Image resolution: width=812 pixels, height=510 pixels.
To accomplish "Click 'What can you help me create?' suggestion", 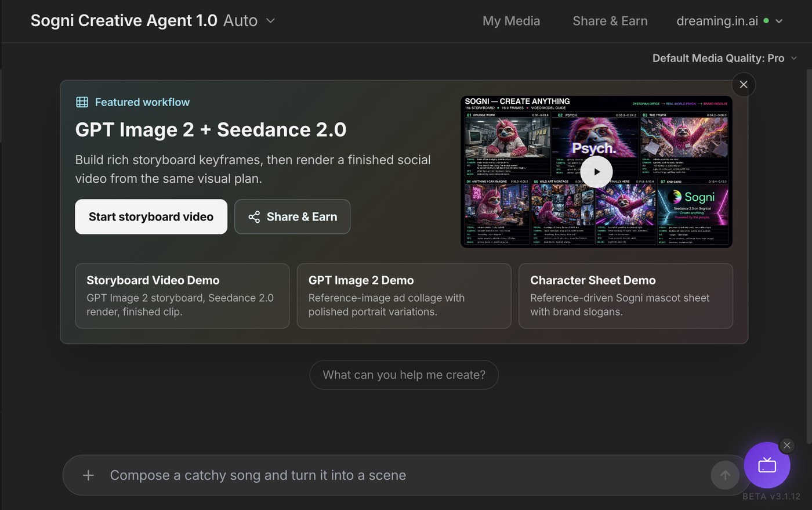I will [404, 375].
